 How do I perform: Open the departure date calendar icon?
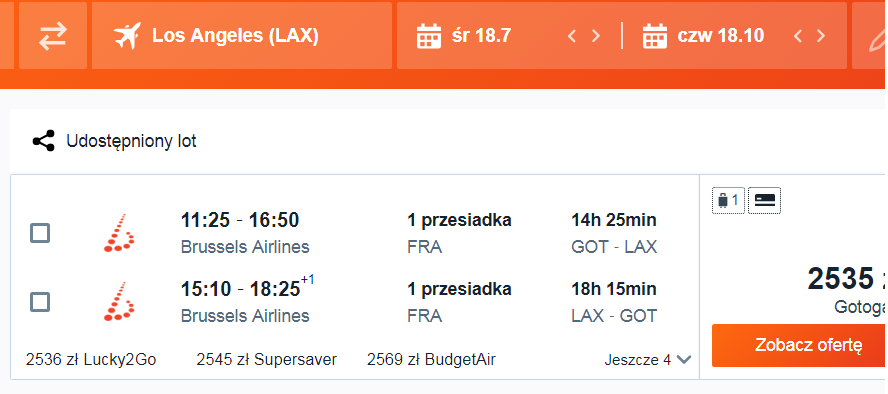tap(429, 36)
